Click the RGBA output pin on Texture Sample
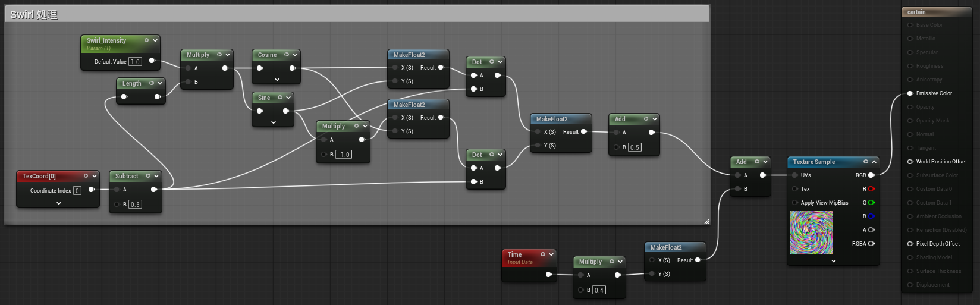Screen dimensions: 980x305 (x=871, y=244)
